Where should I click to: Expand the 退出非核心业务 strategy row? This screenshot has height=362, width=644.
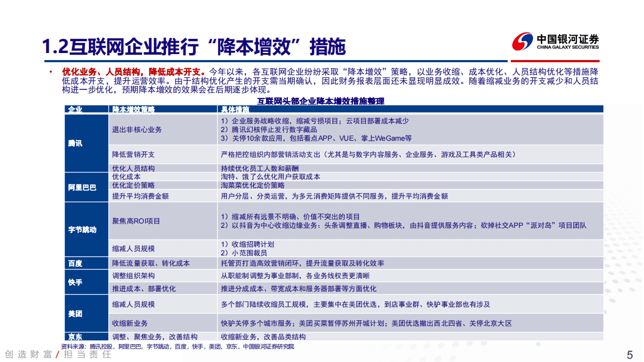tap(137, 130)
